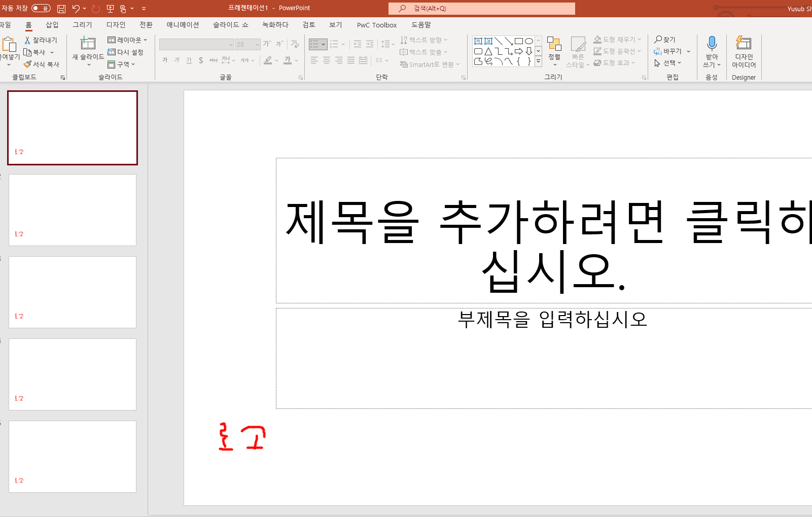This screenshot has width=812, height=517.
Task: Open the bullet list dropdown arrow
Action: [324, 44]
